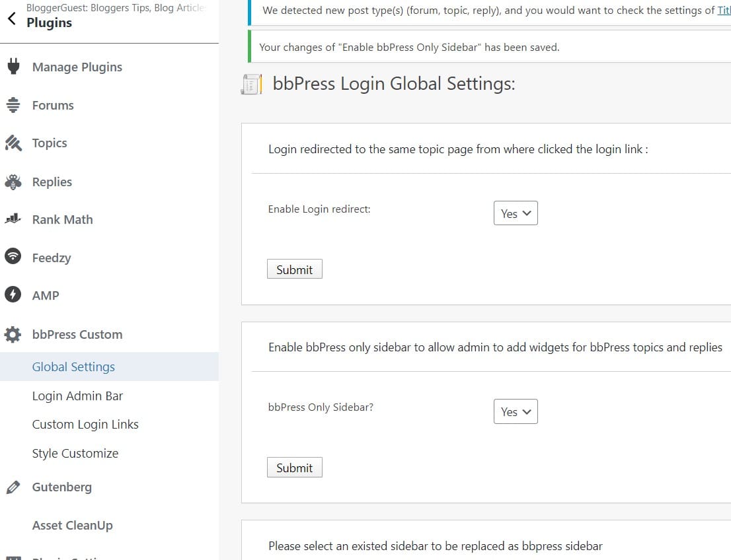This screenshot has width=731, height=560.
Task: Click the BloggerGuest site title text
Action: [x=116, y=7]
